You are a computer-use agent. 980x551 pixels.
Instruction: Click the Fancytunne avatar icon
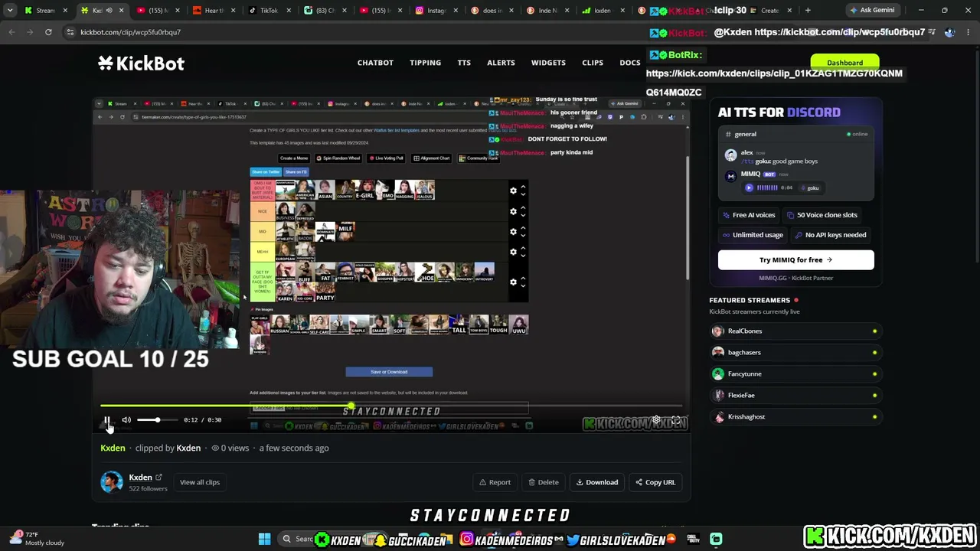tap(717, 374)
